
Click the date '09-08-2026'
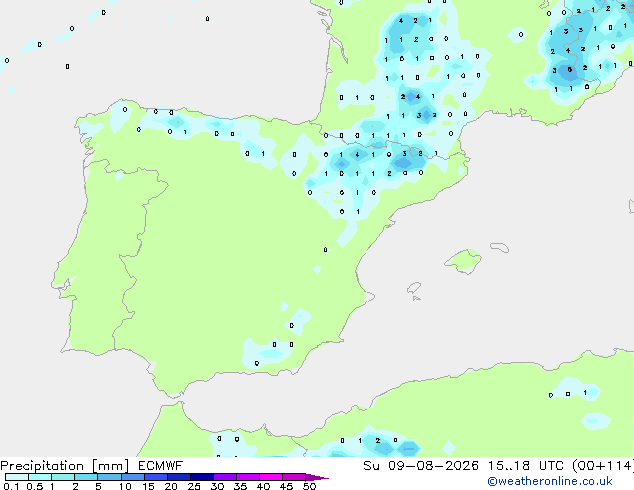pyautogui.click(x=433, y=466)
